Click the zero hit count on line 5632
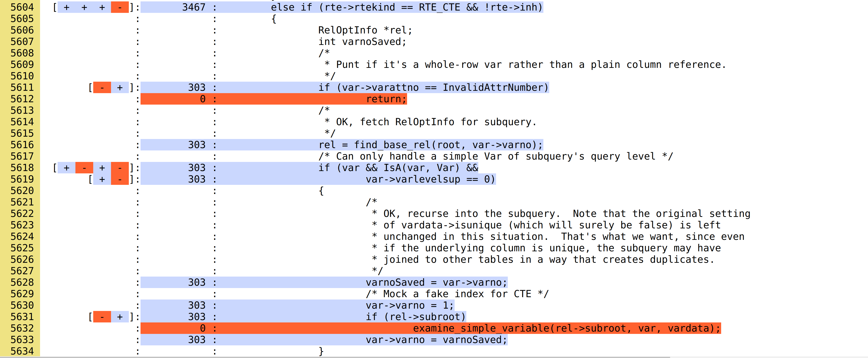Screen dimensions: 868x358 pyautogui.click(x=203, y=328)
